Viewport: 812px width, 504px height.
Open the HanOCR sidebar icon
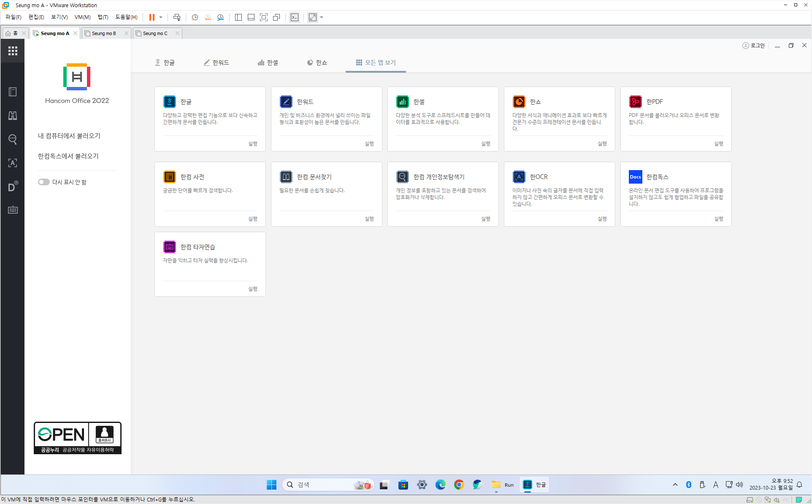pyautogui.click(x=13, y=163)
